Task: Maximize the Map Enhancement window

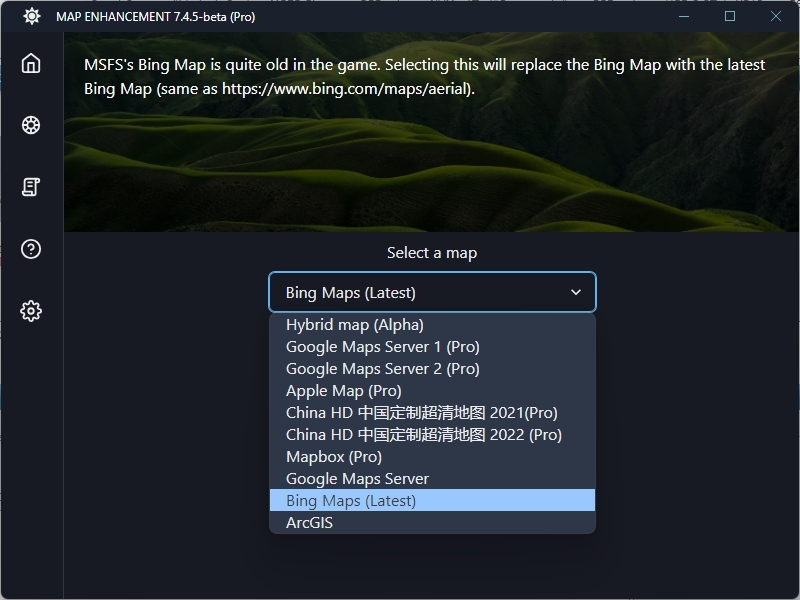Action: pyautogui.click(x=730, y=16)
